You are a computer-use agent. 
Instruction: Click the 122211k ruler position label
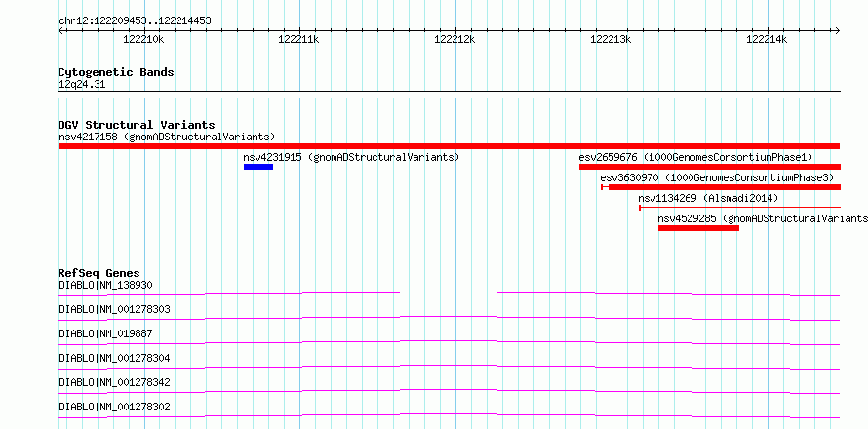tap(299, 39)
